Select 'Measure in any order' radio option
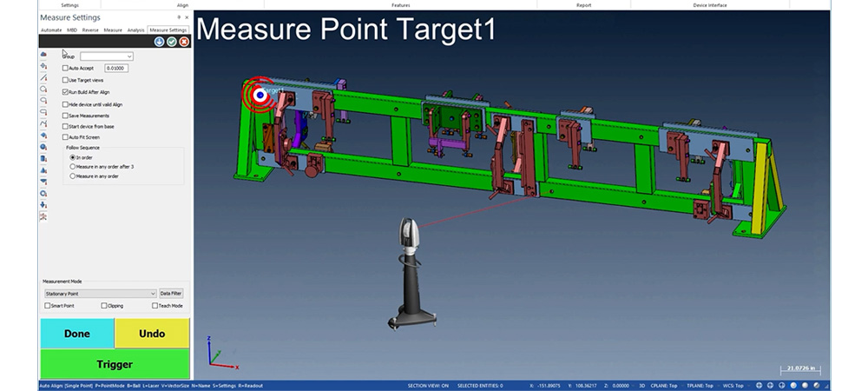The height and width of the screenshot is (391, 868). click(x=73, y=176)
